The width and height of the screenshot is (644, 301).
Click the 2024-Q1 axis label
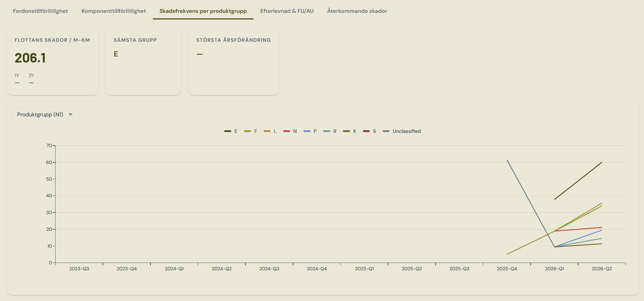(x=174, y=269)
